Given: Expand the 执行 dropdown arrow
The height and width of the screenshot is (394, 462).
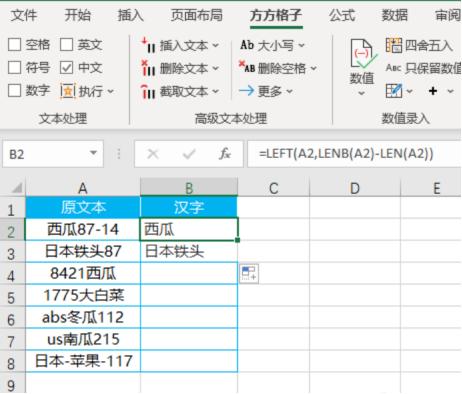Looking at the screenshot, I should click(x=110, y=91).
